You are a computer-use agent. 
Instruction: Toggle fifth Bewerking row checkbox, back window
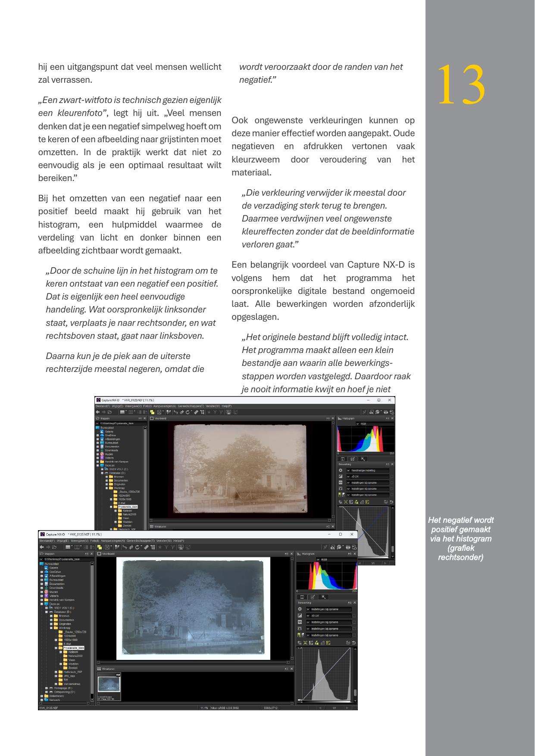click(392, 495)
